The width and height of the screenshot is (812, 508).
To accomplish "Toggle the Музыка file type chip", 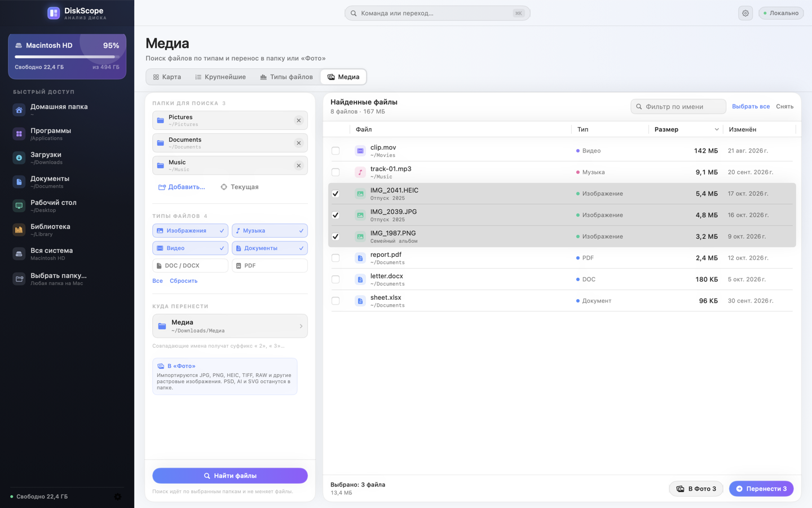I will 270,231.
